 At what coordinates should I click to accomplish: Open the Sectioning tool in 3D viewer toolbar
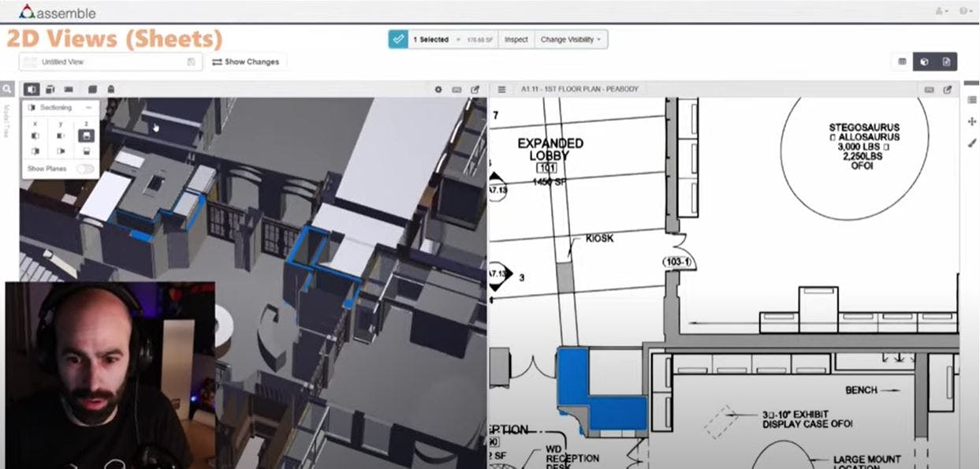32,89
